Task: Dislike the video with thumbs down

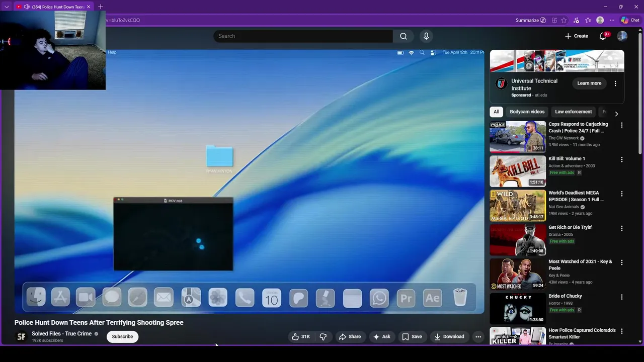Action: [324, 337]
